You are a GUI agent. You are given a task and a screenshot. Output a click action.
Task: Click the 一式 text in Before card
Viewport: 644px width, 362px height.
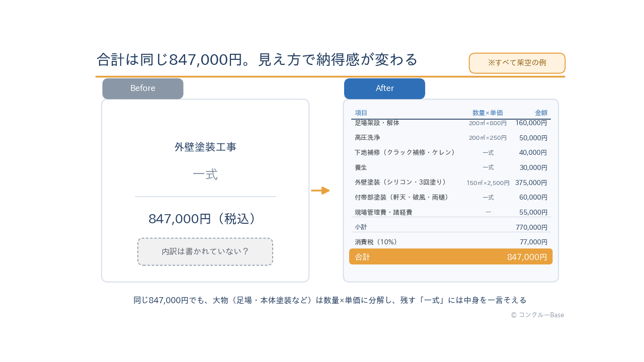pyautogui.click(x=205, y=174)
